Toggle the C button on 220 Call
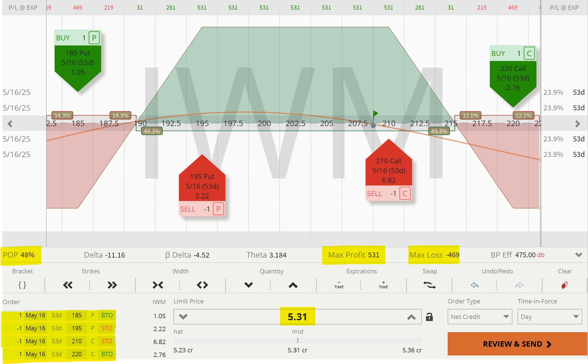This screenshot has width=588, height=364. coord(529,54)
